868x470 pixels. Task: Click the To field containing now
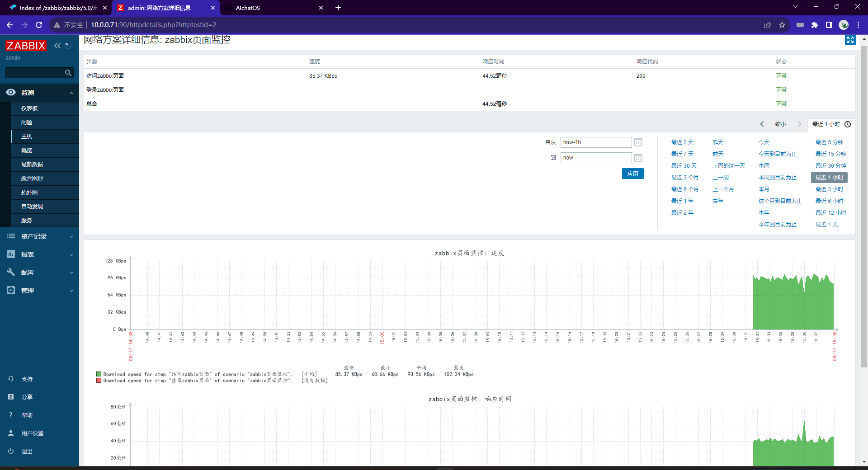point(596,158)
